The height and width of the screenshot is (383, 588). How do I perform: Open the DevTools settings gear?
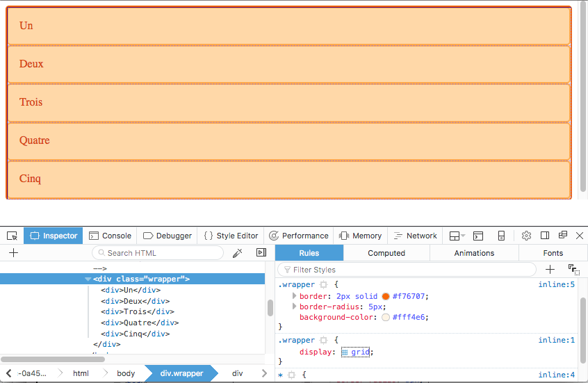[x=526, y=236]
